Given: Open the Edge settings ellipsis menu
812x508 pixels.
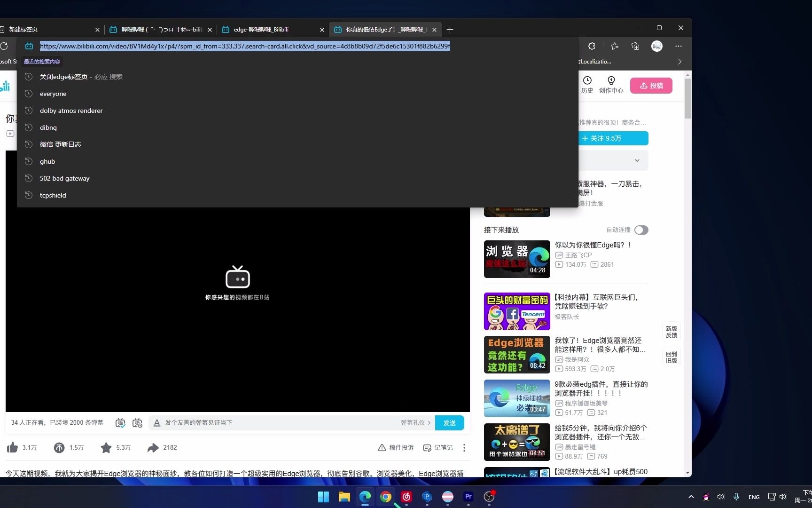Looking at the screenshot, I should click(x=679, y=46).
